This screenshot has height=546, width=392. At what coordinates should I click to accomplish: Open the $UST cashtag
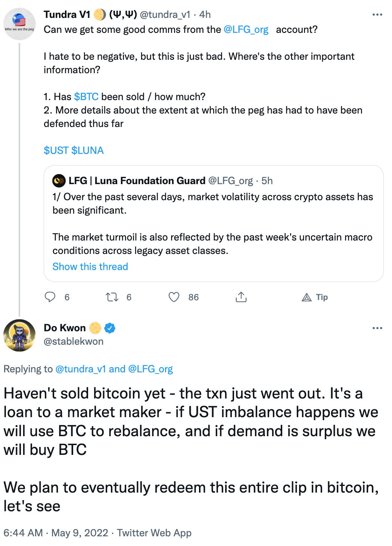pyautogui.click(x=56, y=151)
